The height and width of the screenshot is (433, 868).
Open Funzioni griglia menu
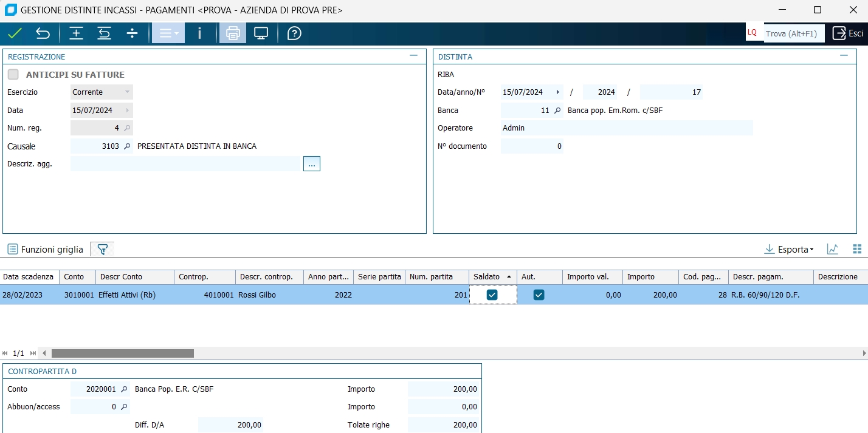(x=46, y=249)
